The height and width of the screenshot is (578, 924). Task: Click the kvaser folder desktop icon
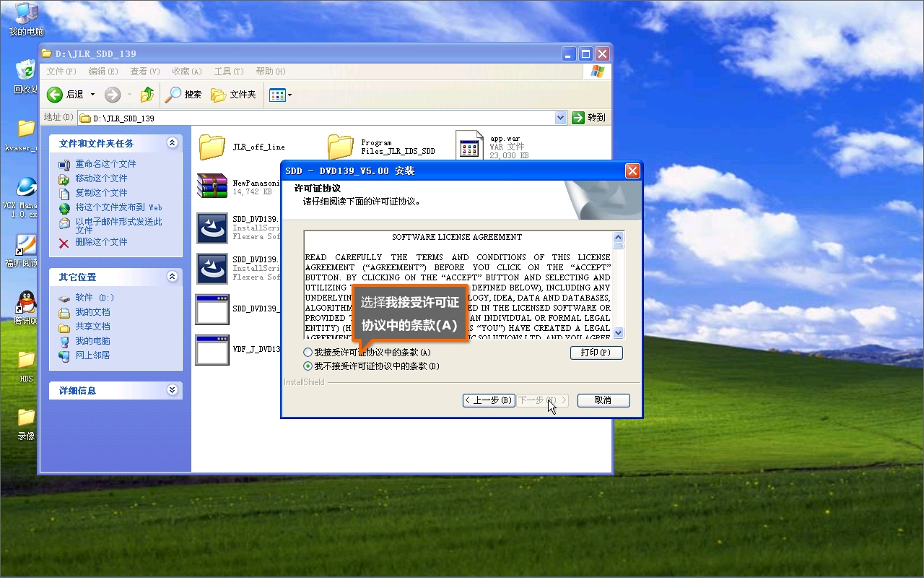coord(26,129)
